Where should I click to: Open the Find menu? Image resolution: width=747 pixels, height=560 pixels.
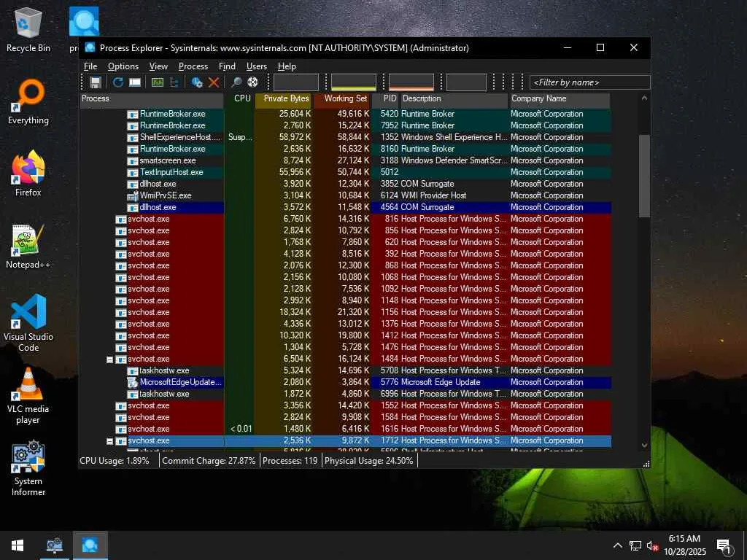coord(227,66)
